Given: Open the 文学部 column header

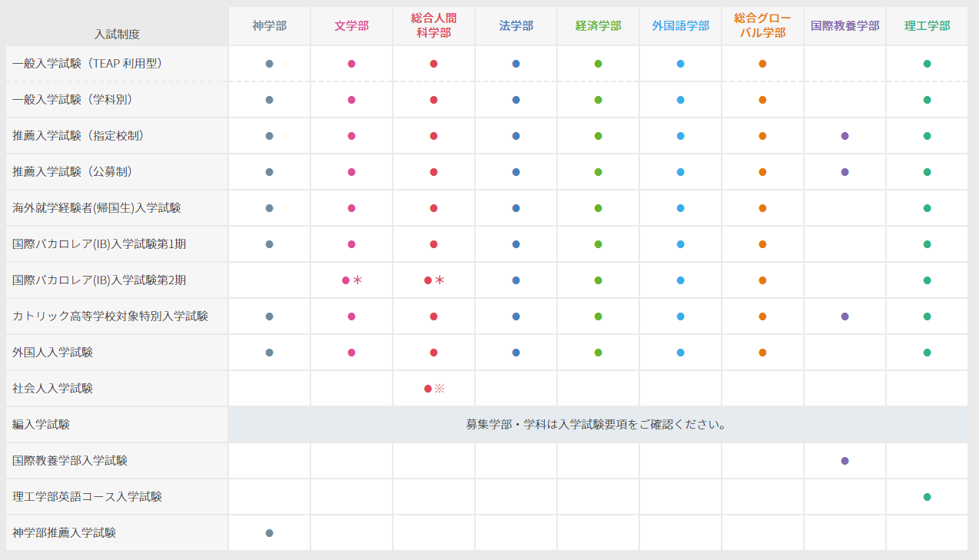Looking at the screenshot, I should click(x=350, y=25).
